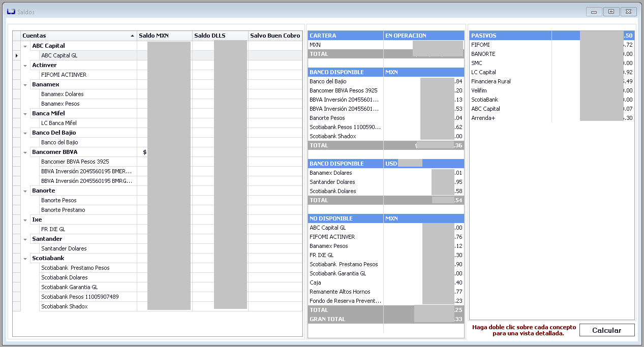The height and width of the screenshot is (347, 644).
Task: Select Banamex Dolares in the Cuentas tree
Action: click(63, 94)
